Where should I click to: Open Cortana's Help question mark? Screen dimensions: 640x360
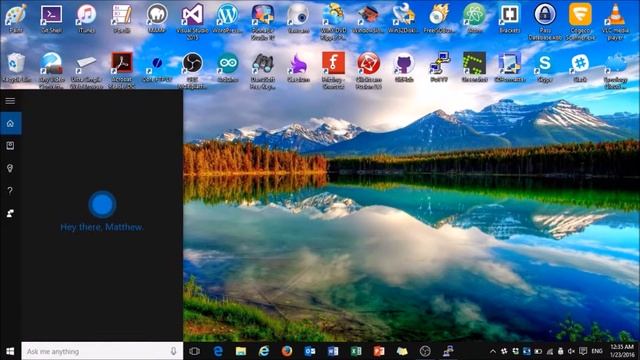click(10, 191)
